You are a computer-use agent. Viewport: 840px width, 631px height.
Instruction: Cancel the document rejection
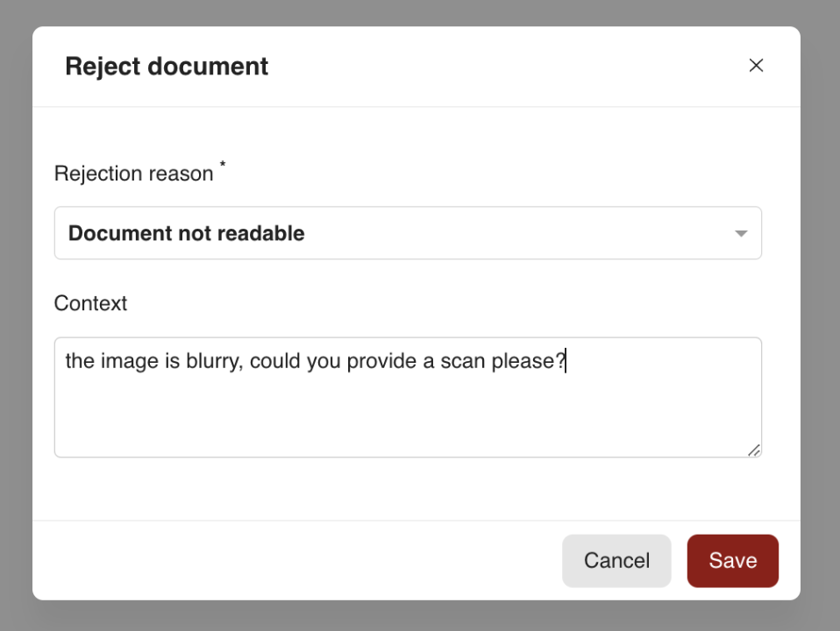tap(616, 560)
